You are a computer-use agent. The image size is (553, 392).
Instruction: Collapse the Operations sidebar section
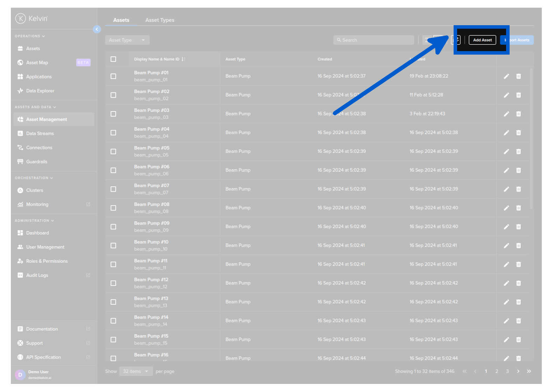tap(30, 36)
